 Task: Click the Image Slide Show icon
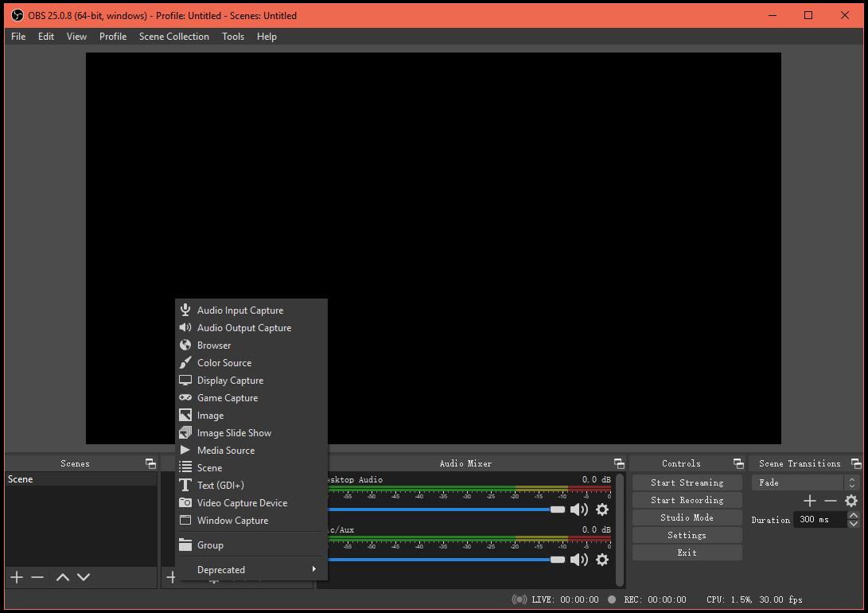point(185,432)
